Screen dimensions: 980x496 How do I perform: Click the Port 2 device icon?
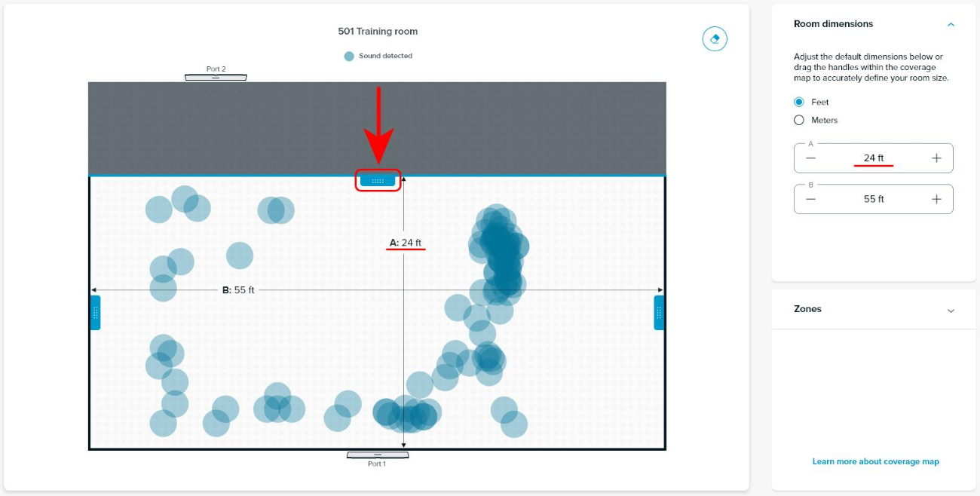click(216, 77)
